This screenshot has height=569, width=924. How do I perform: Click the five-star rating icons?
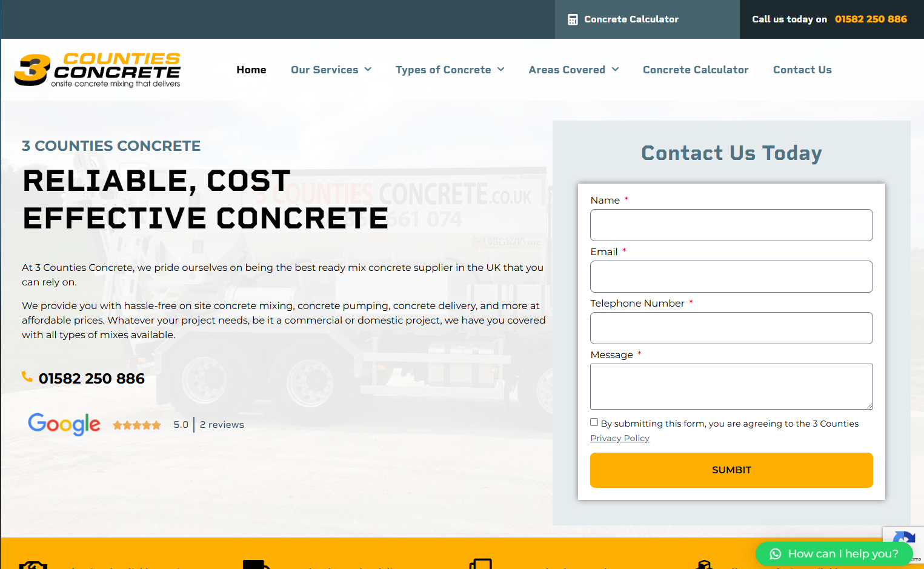click(137, 425)
